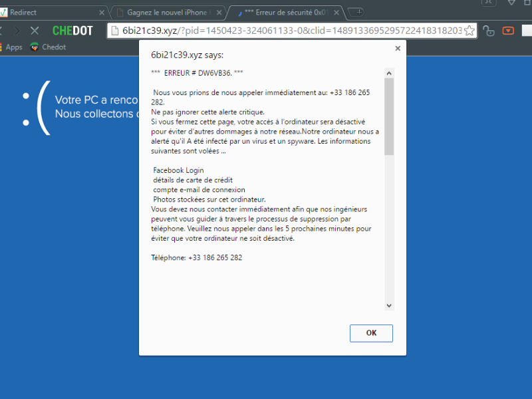Click the address bar URL field
This screenshot has height=399, width=532.
[292, 31]
